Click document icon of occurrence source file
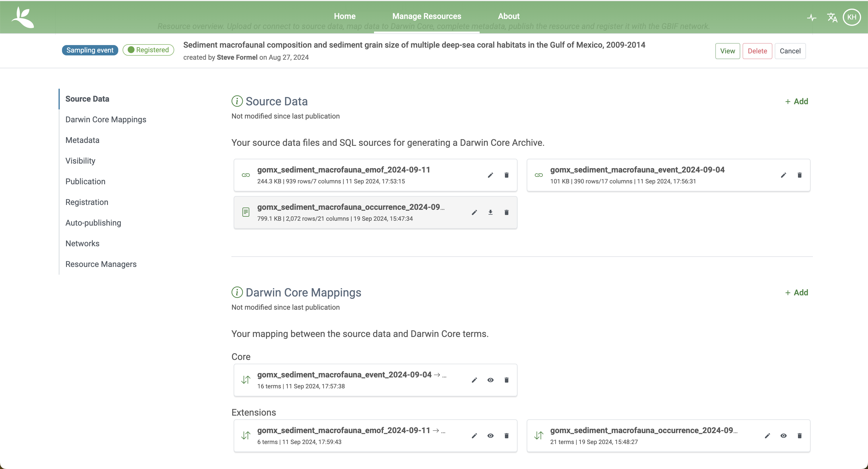The height and width of the screenshot is (469, 868). [x=246, y=212]
